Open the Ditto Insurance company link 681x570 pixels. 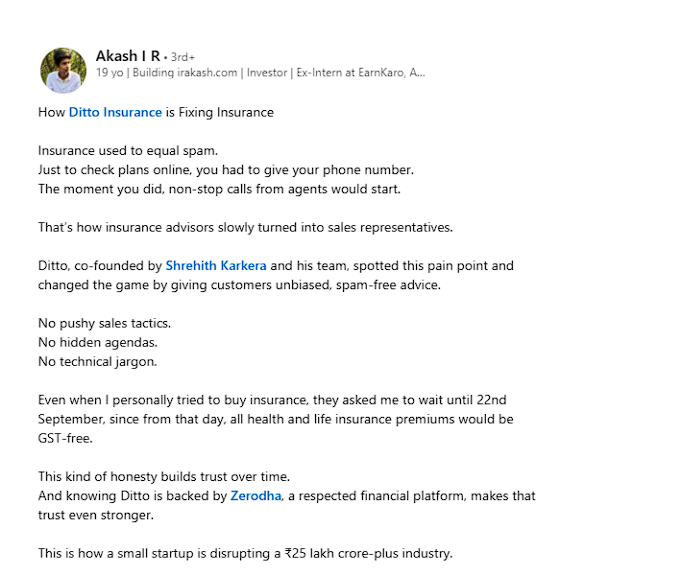[115, 112]
